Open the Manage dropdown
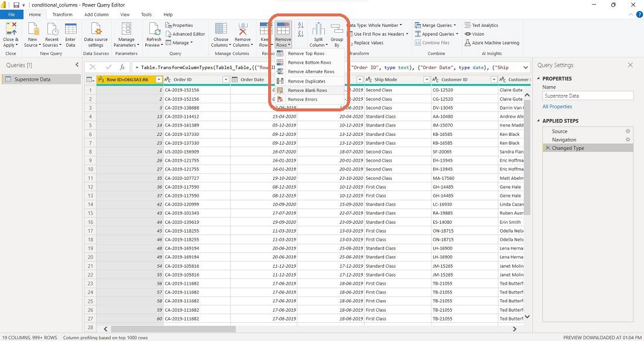This screenshot has height=341, width=644. point(179,43)
